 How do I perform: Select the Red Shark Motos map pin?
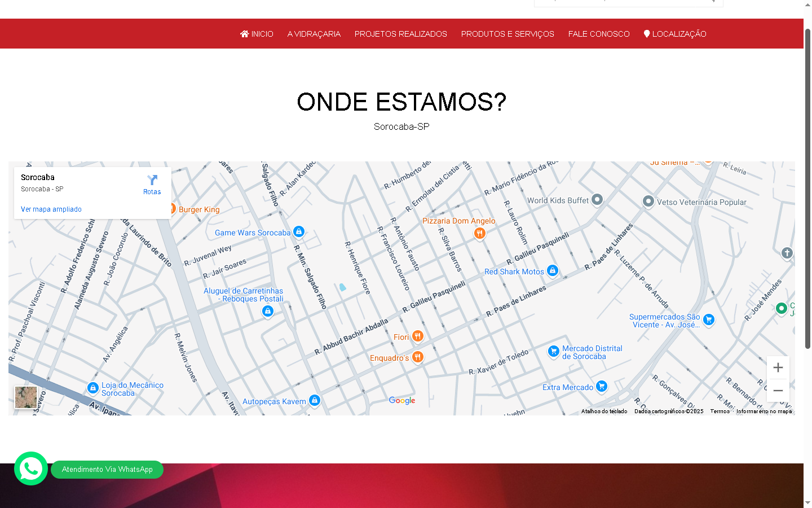[x=553, y=270]
